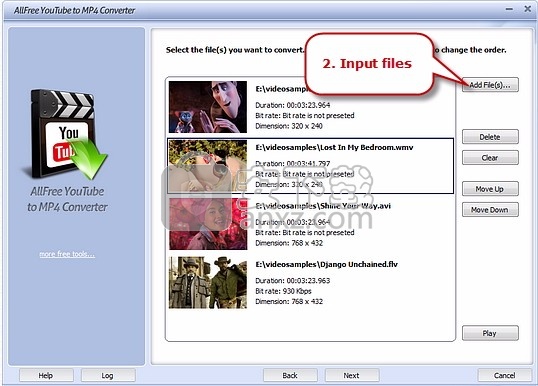Go Back to the previous step
This screenshot has width=538, height=386.
[x=290, y=375]
